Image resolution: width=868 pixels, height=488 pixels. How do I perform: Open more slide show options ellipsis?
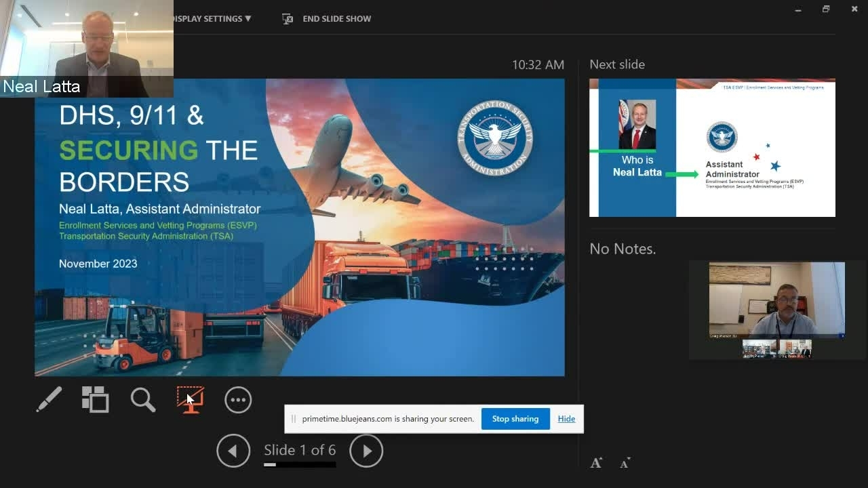[238, 400]
